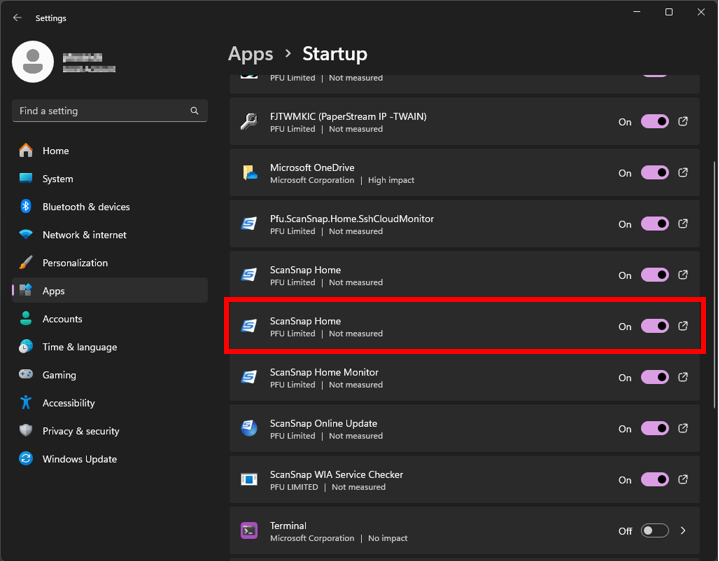Open Privacy & security settings
Viewport: 719px width, 561px height.
click(x=110, y=431)
